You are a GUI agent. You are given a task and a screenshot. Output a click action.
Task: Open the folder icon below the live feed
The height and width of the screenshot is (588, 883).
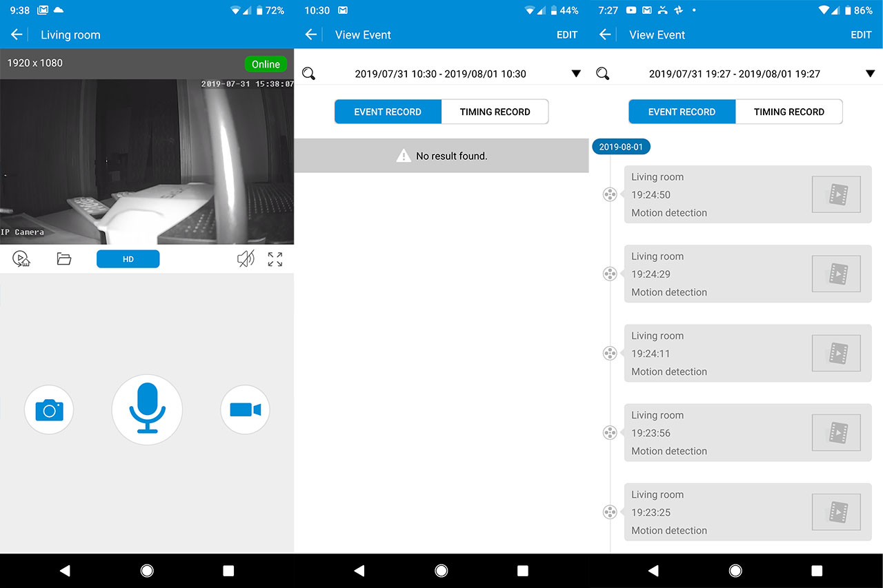[64, 259]
